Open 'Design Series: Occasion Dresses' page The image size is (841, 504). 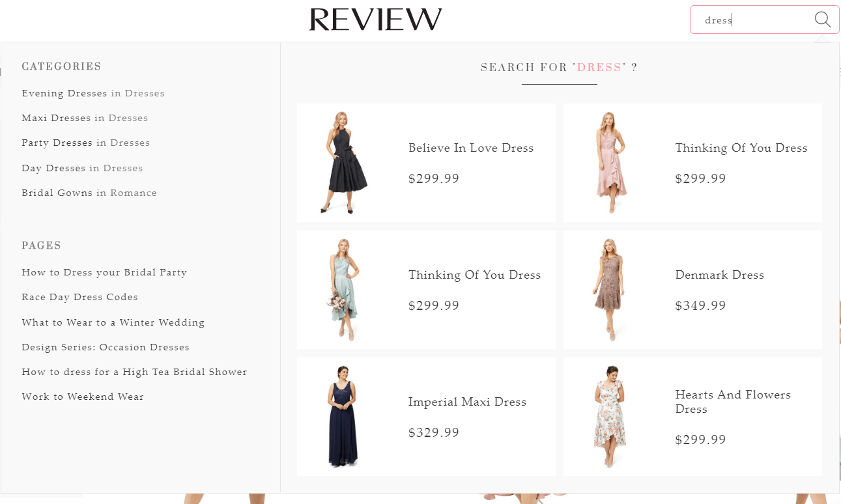click(106, 347)
